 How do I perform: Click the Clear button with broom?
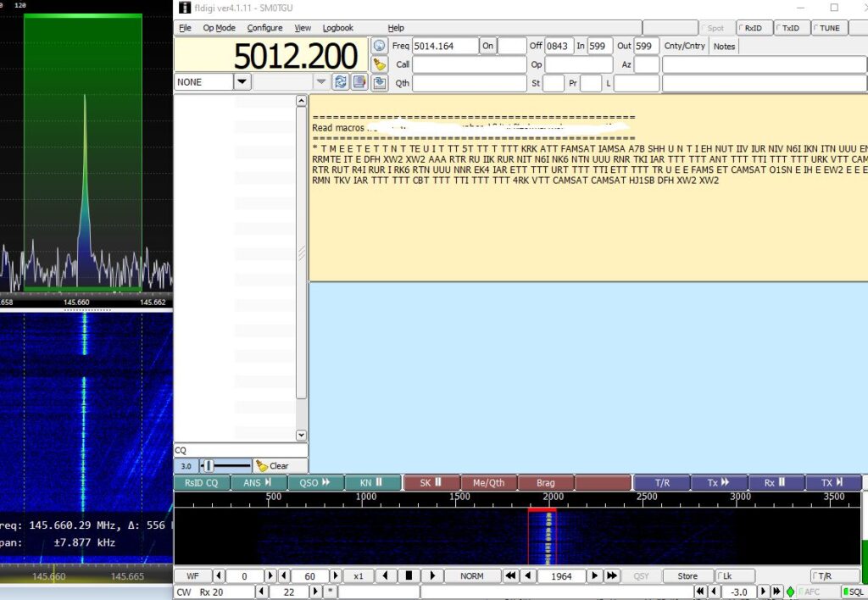coord(280,466)
